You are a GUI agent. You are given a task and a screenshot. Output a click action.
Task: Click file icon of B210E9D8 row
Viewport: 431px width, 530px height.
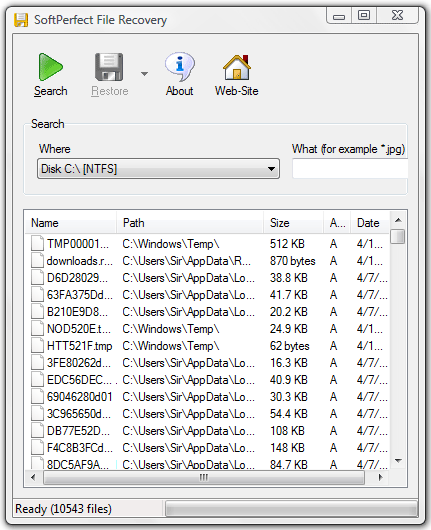coord(37,311)
